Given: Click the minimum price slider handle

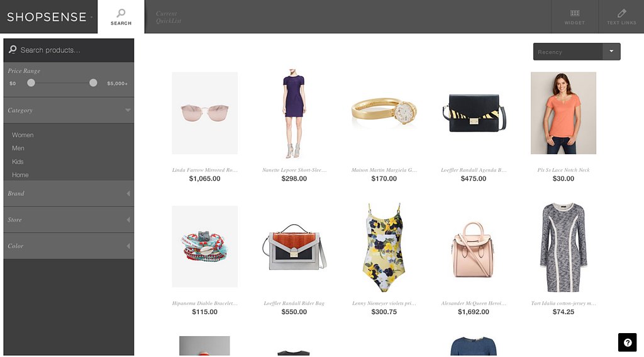Looking at the screenshot, I should pyautogui.click(x=31, y=82).
